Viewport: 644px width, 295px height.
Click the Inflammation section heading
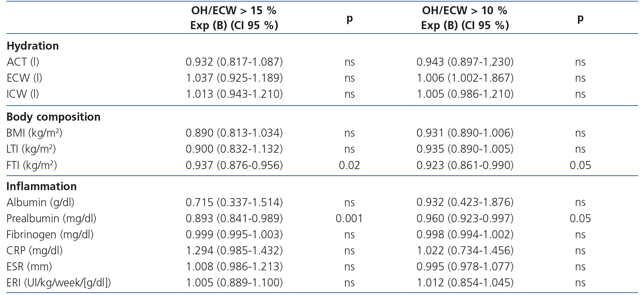(42, 187)
